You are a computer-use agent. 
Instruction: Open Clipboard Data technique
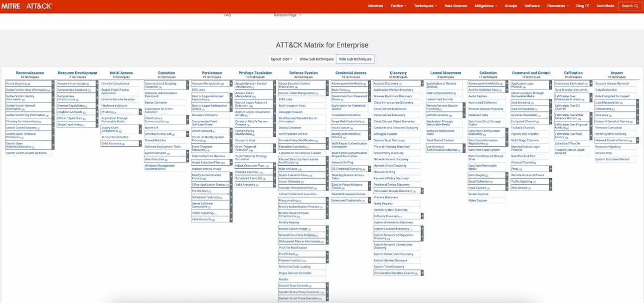point(478,115)
